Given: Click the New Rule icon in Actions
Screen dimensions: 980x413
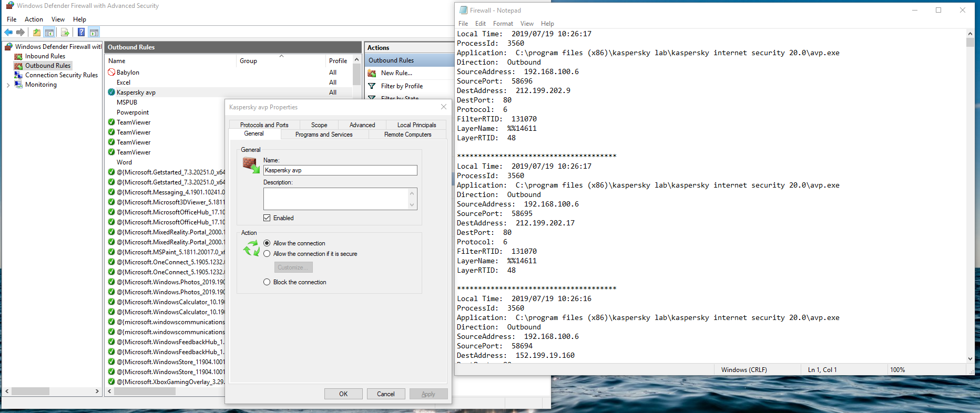Looking at the screenshot, I should (372, 73).
